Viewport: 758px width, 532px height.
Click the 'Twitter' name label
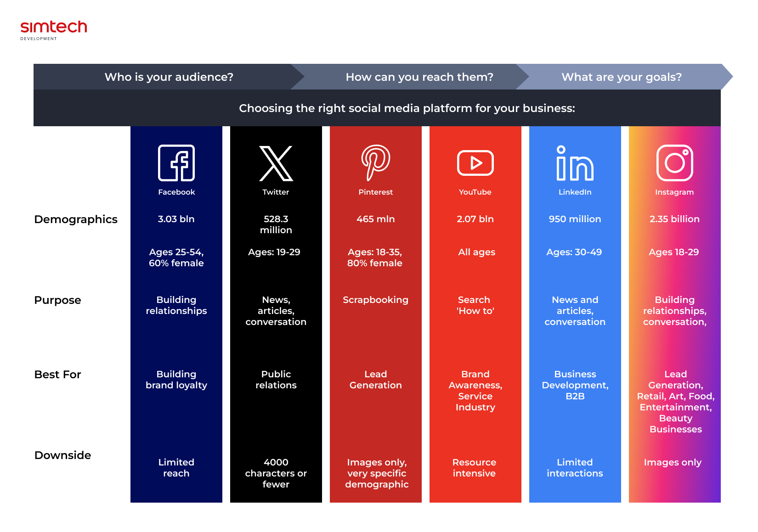coord(276,192)
